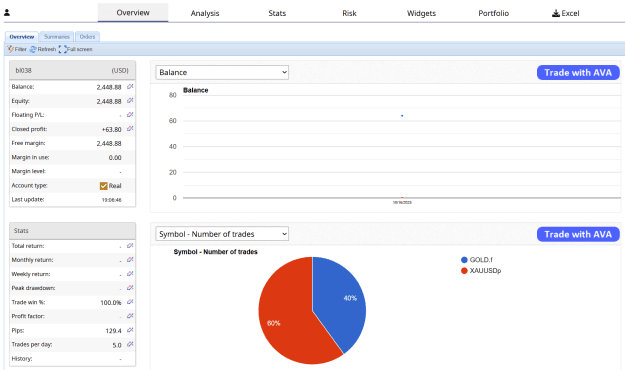The height and width of the screenshot is (370, 625).
Task: Toggle Full screen view
Action: tap(75, 49)
